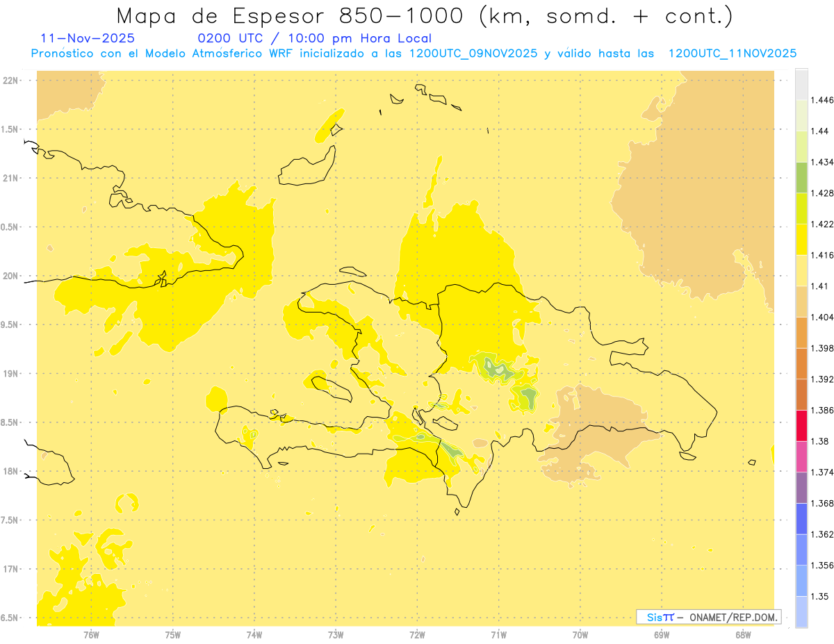The image size is (834, 644).
Task: Click the '7.5N' latitude label
Action: [x=10, y=520]
